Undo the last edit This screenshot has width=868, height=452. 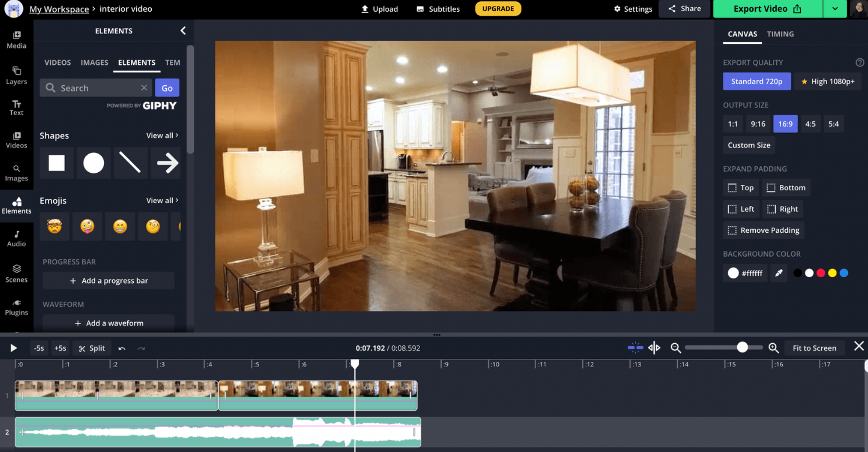(x=122, y=348)
